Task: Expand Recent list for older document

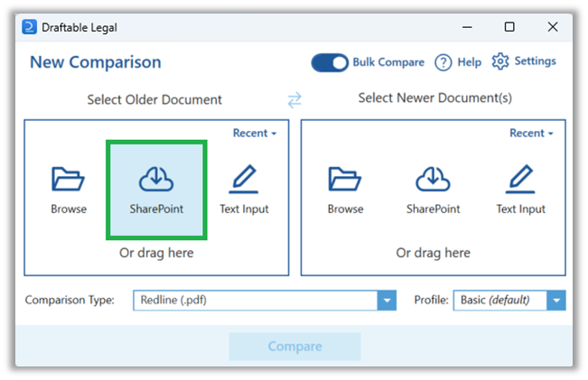Action: (x=255, y=133)
